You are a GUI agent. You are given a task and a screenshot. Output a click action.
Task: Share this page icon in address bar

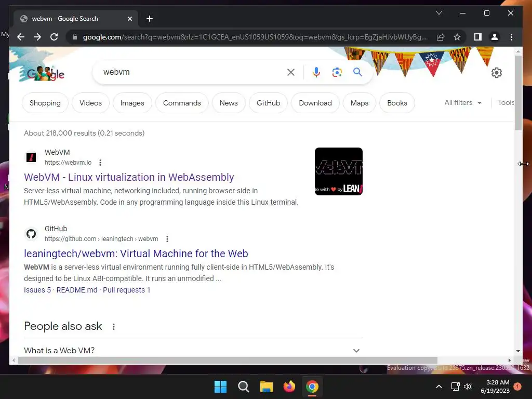[x=441, y=37]
